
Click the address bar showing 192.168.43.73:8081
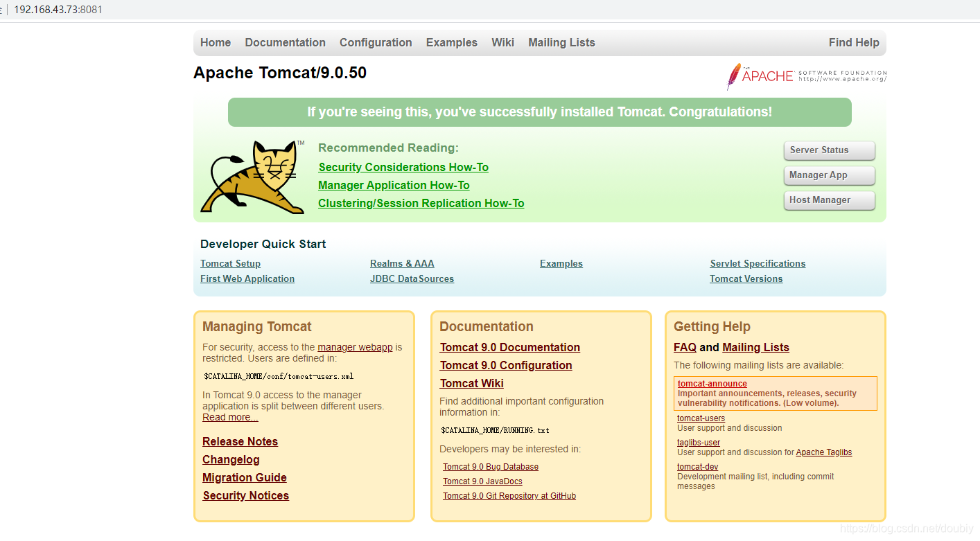pos(58,10)
